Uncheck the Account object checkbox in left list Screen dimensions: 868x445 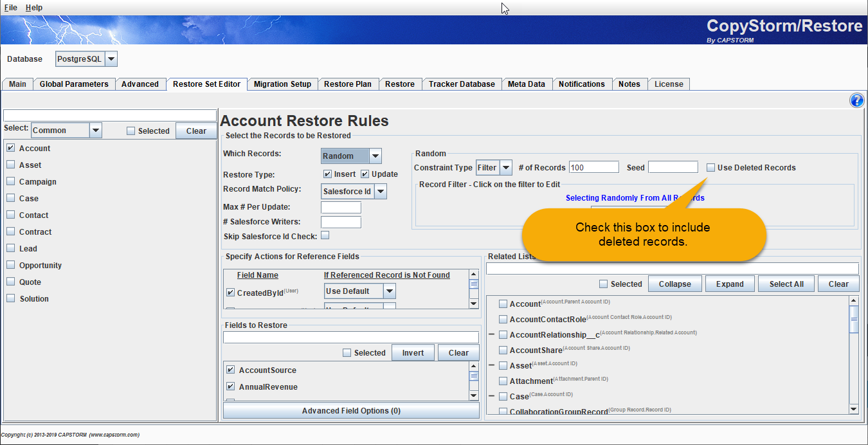[x=11, y=148]
